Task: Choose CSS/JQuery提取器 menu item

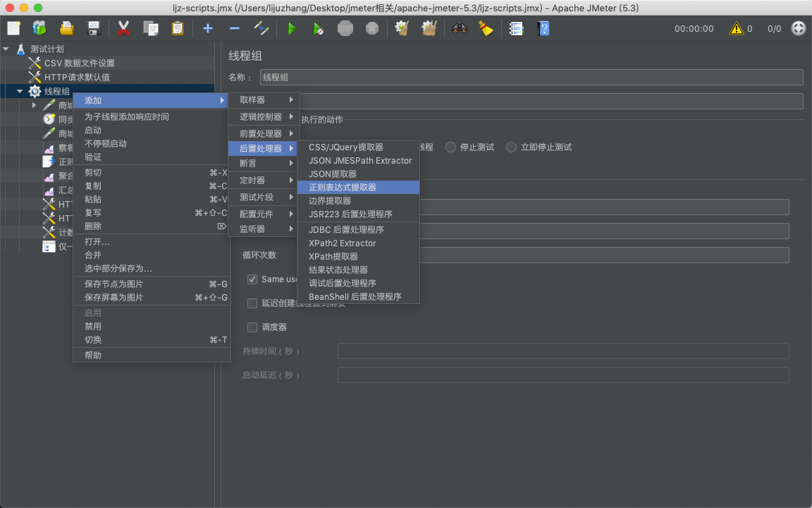Action: pyautogui.click(x=358, y=147)
